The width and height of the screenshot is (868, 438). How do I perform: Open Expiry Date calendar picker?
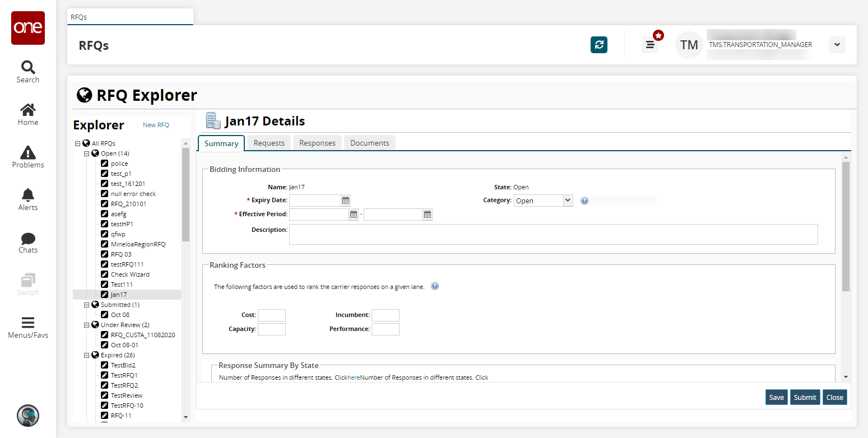(346, 200)
